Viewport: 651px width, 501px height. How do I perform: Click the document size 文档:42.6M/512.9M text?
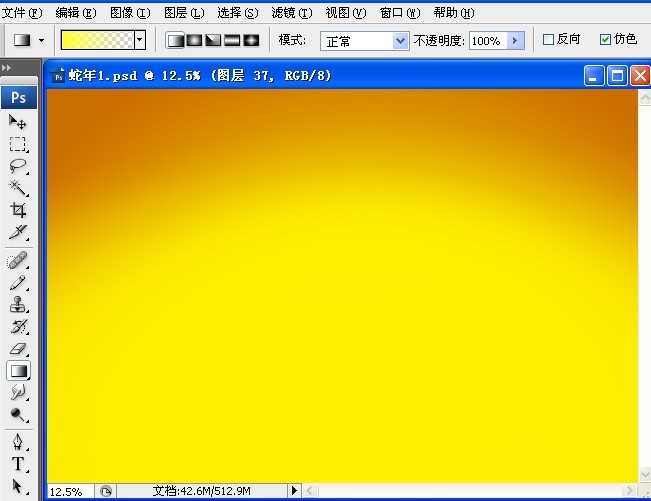[202, 491]
